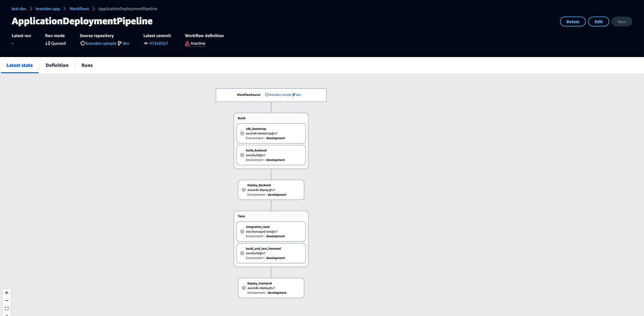Click aws/cdk-deploy@v1 under Deploy_Frontend
Viewport: 644px width, 316px height.
(x=261, y=288)
